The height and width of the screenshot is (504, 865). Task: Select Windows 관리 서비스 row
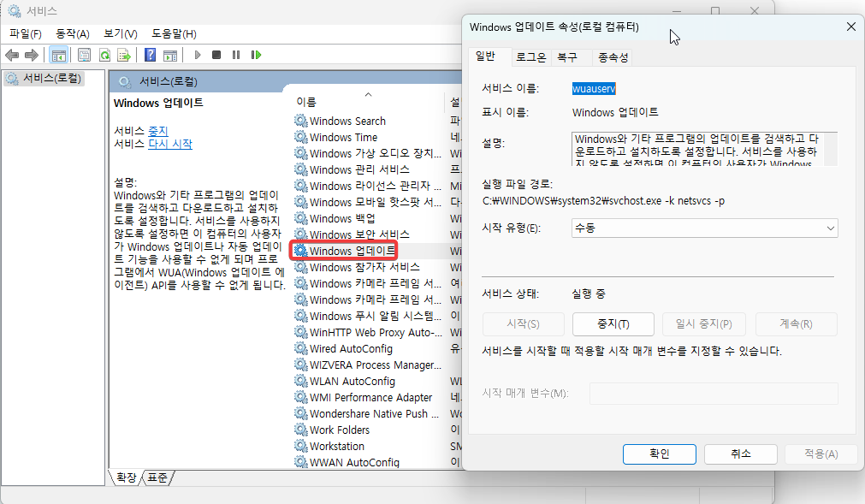pos(359,169)
